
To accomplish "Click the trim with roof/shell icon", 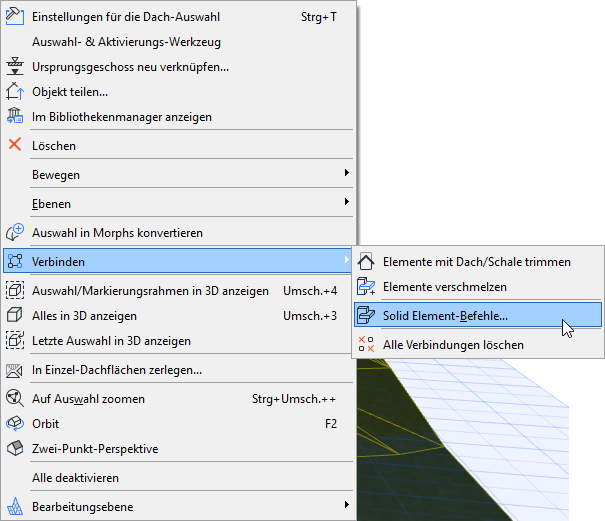I will point(366,262).
